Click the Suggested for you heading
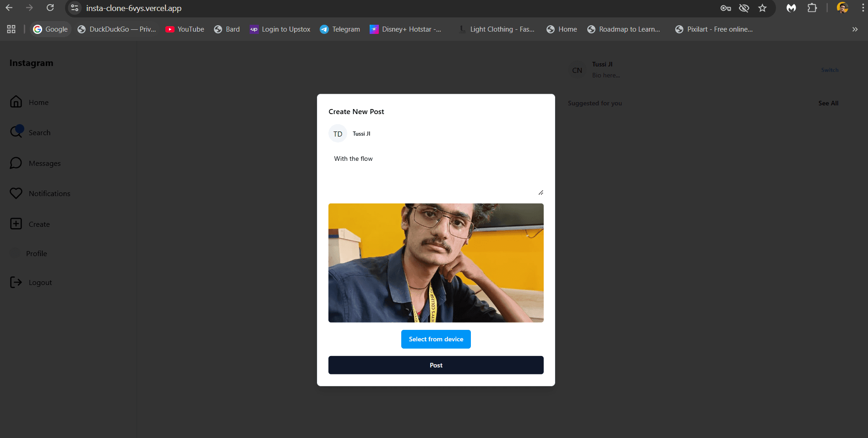The image size is (868, 438). click(595, 103)
